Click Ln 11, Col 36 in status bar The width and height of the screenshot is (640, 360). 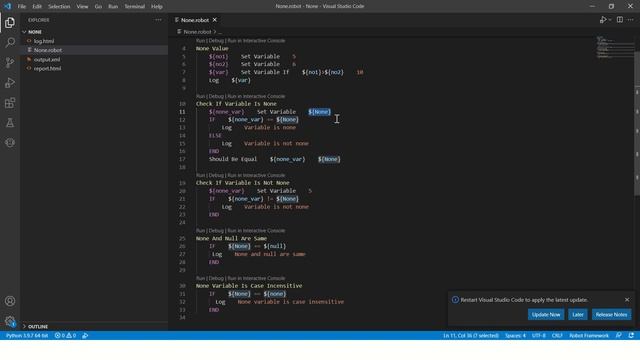click(471, 336)
